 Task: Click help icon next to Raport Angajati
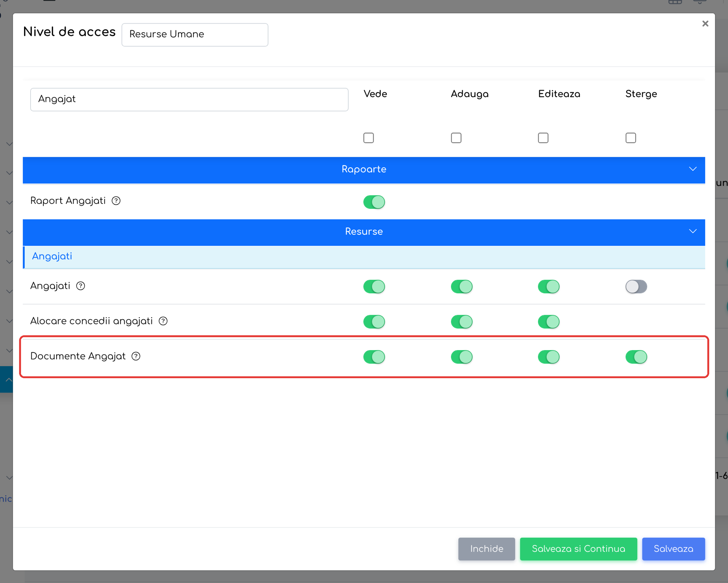pyautogui.click(x=116, y=201)
